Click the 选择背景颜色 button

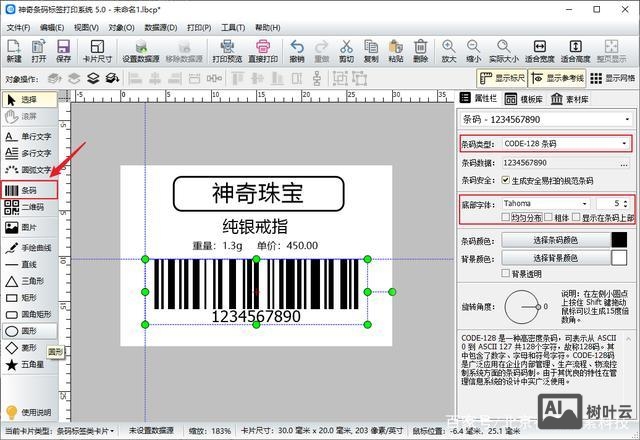coord(556,258)
